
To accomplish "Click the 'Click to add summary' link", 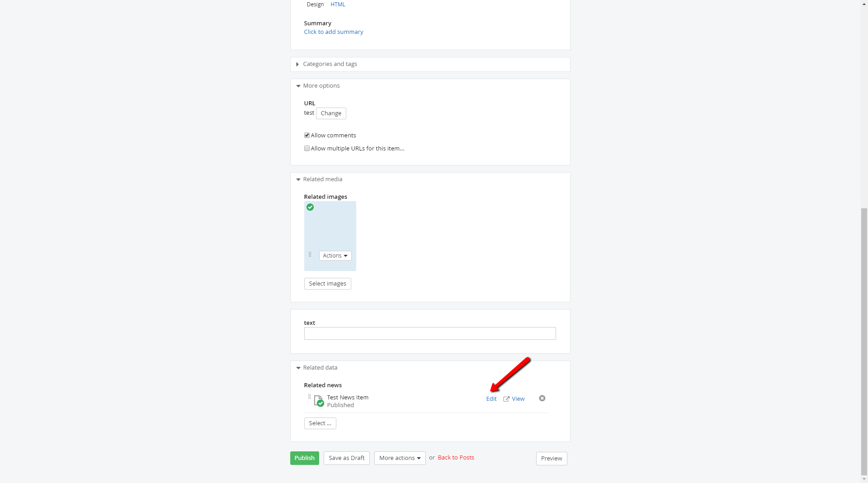I will (333, 32).
